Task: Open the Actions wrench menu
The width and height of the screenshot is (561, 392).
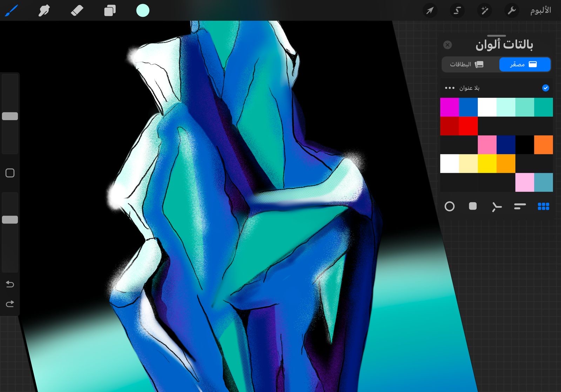Action: [512, 11]
